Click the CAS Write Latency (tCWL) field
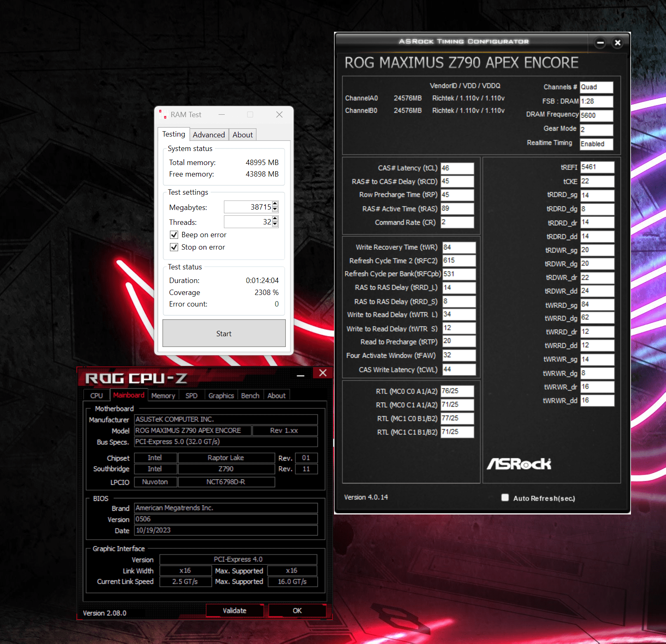The height and width of the screenshot is (644, 666). (x=459, y=370)
